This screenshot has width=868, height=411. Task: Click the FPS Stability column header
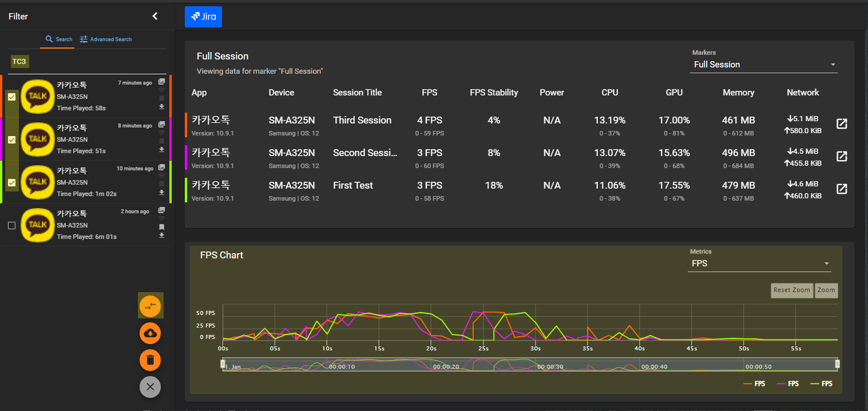494,93
